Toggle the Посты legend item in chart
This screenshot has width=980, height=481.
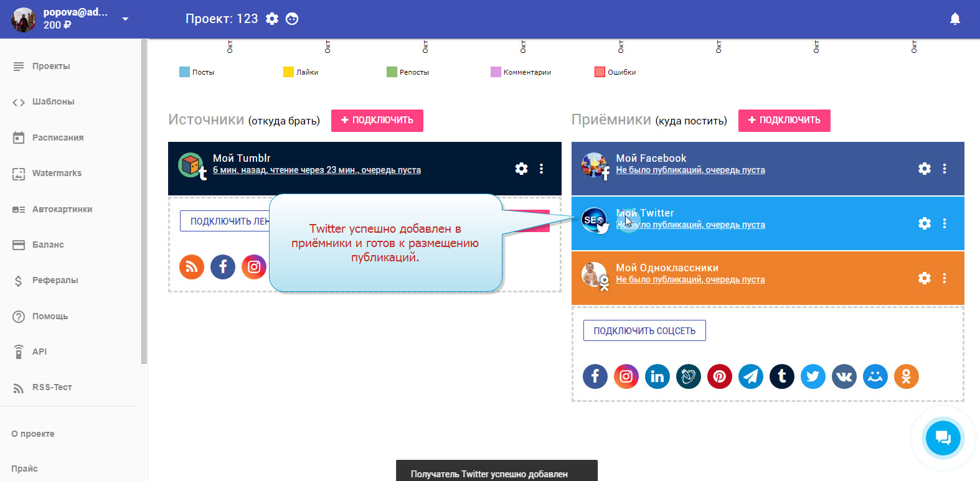coord(197,72)
